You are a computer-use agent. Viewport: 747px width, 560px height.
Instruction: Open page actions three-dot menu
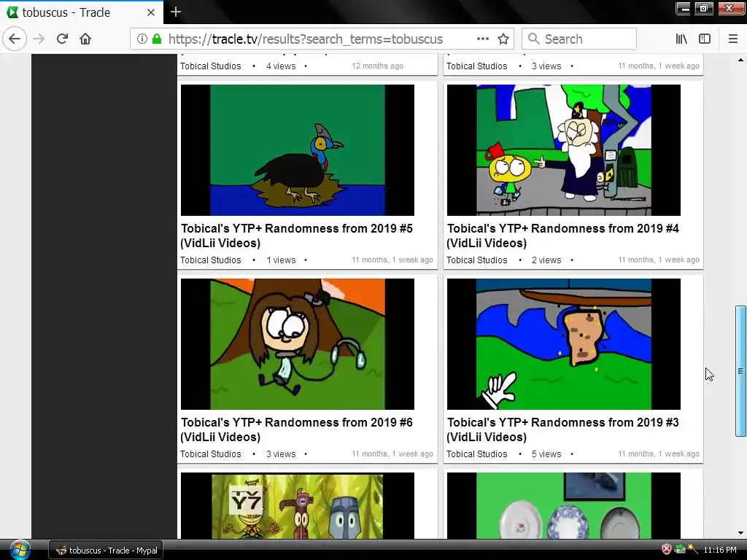point(483,39)
